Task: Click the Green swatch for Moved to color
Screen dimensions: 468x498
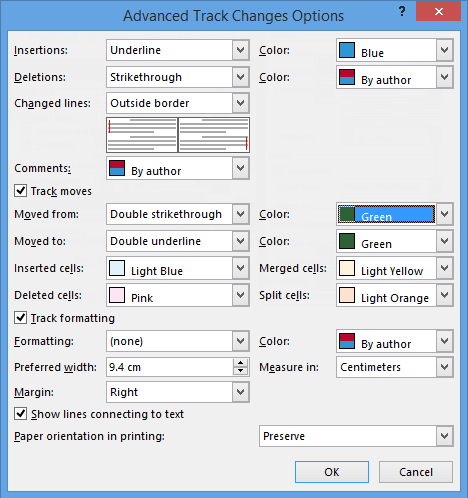Action: click(347, 241)
